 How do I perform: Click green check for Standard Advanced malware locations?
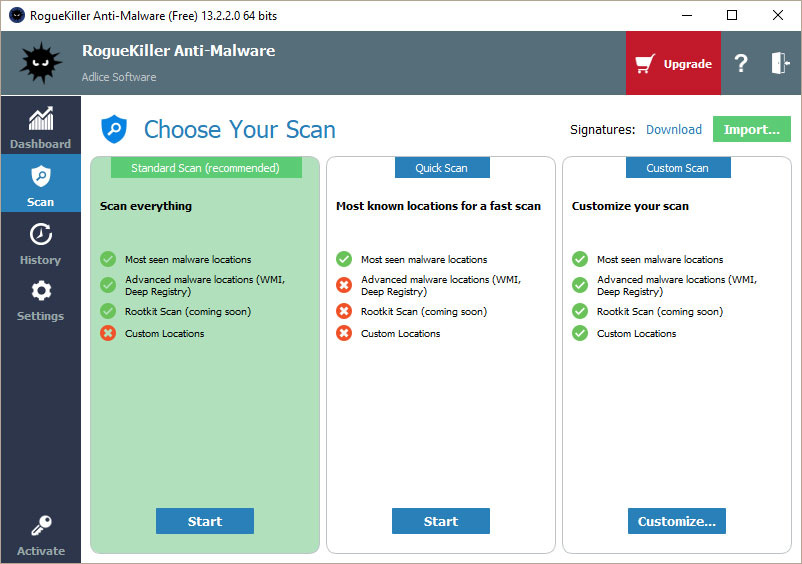[108, 285]
